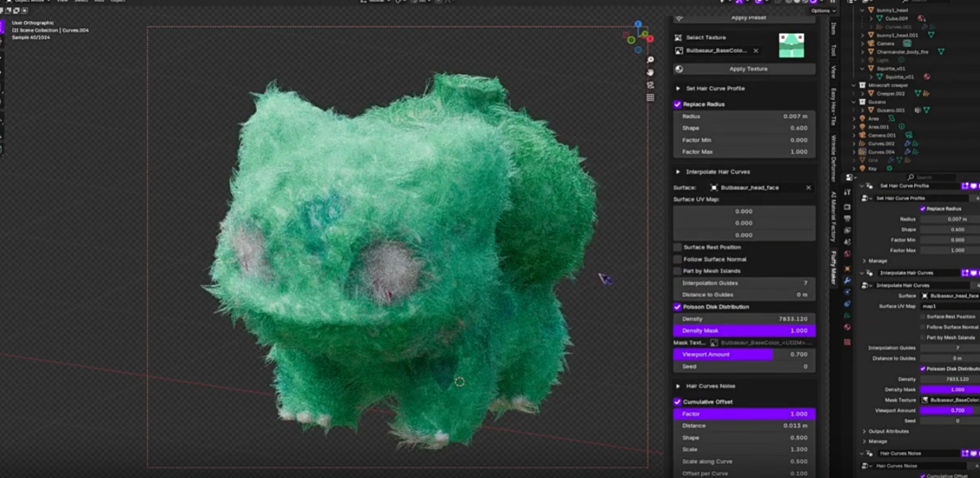
Task: Collapse the Gusano collection in outliner
Action: [854, 102]
